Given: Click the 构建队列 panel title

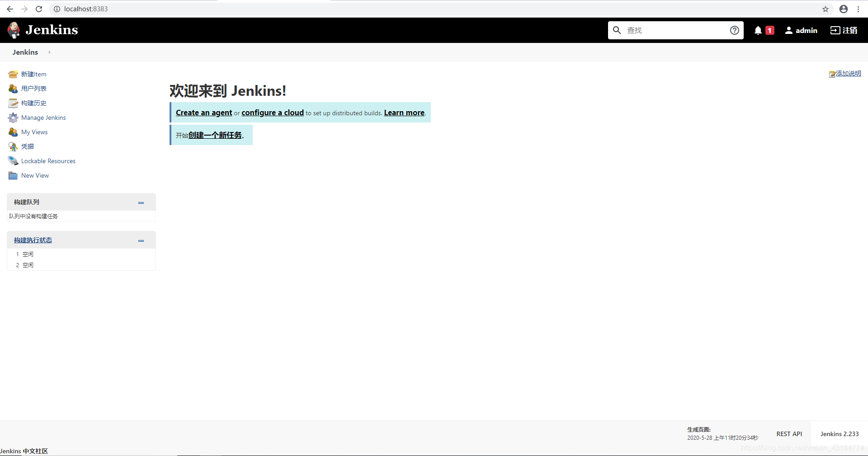Looking at the screenshot, I should [27, 202].
